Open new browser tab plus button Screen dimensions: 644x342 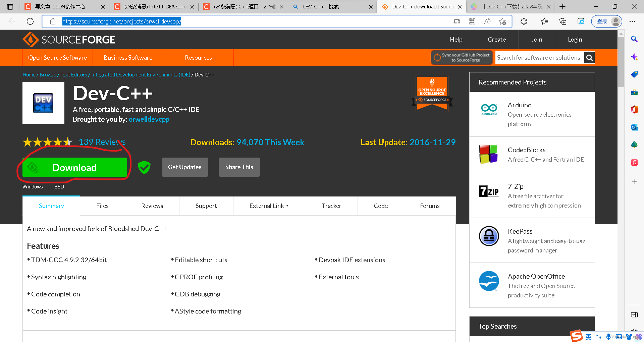tap(562, 6)
